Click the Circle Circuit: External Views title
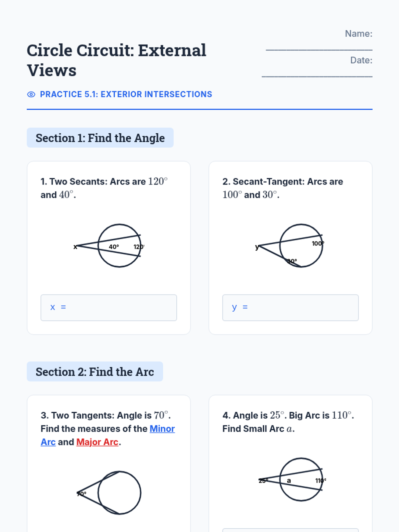This screenshot has width=399, height=532. coord(116,60)
